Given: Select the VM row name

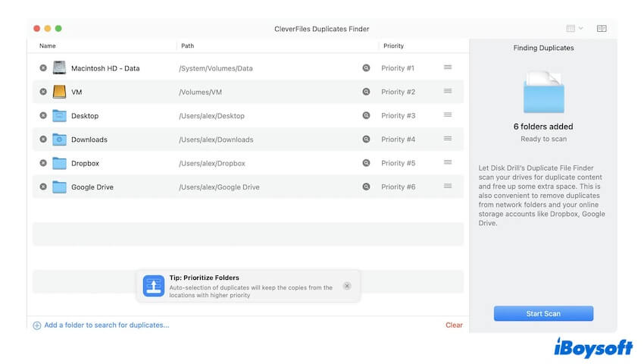Looking at the screenshot, I should (x=77, y=92).
